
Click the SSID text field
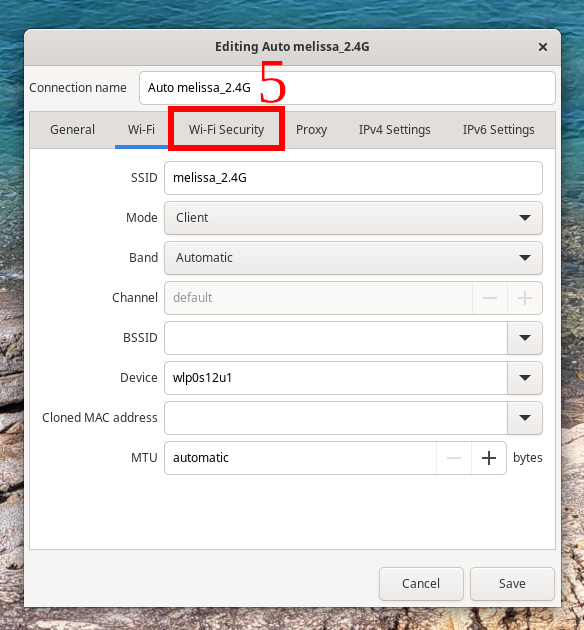[353, 178]
